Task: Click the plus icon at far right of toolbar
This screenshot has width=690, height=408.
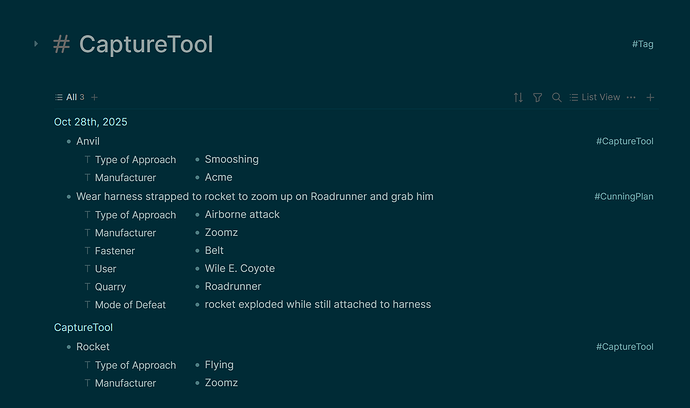Action: click(x=651, y=97)
